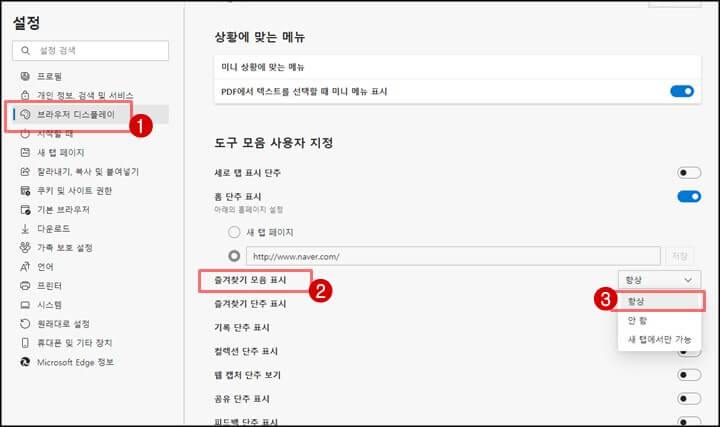This screenshot has height=427, width=720.
Task: Choose 새 탭에서만 가능 dropdown option
Action: coord(659,339)
